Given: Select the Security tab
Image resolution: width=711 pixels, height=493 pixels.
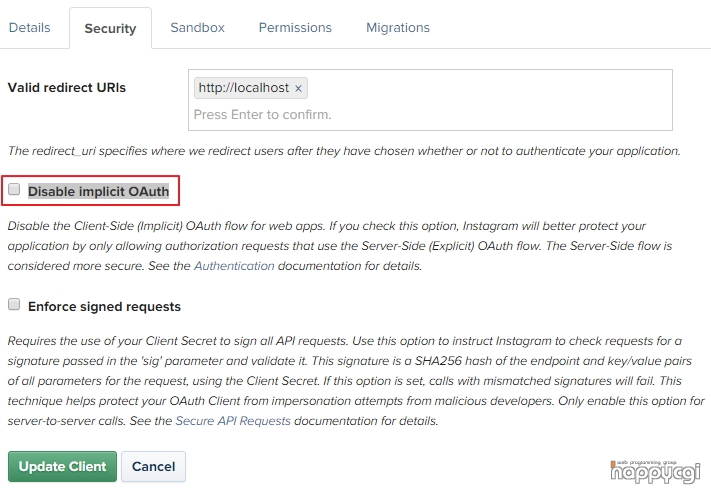Looking at the screenshot, I should 110,28.
